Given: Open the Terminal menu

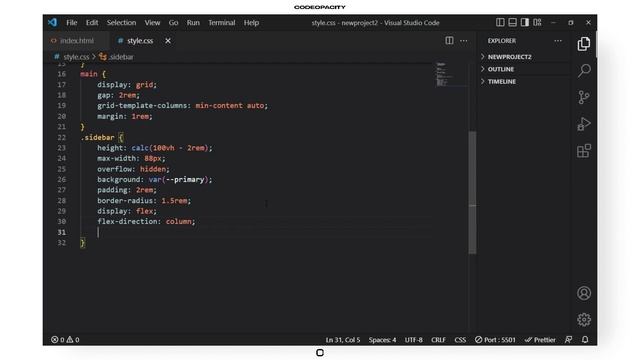Looking at the screenshot, I should point(222,22).
